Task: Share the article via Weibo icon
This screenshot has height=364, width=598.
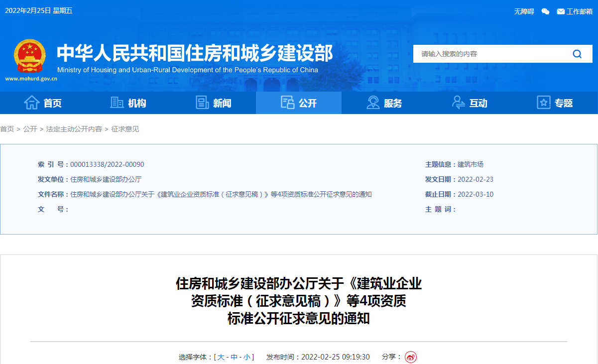Action: pyautogui.click(x=411, y=357)
